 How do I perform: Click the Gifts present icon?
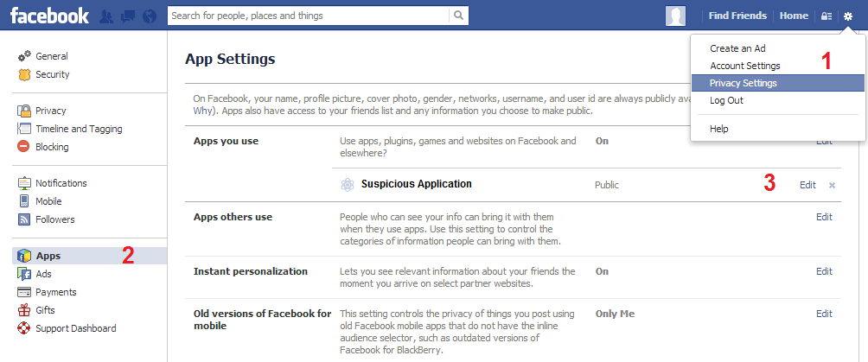[x=24, y=310]
